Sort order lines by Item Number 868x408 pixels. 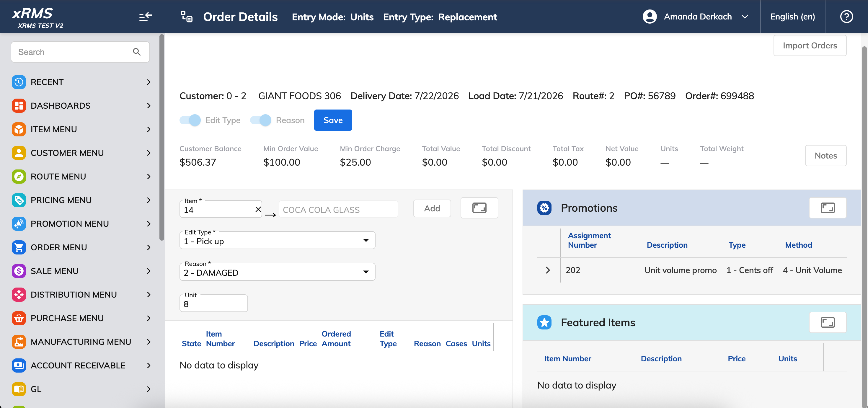[220, 338]
